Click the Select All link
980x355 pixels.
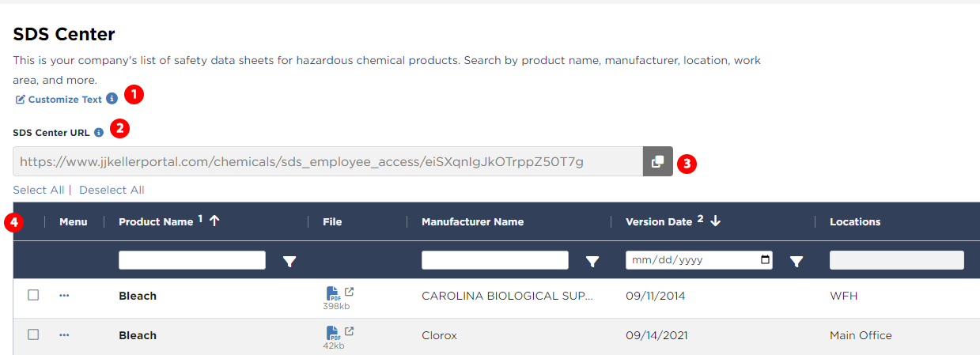pyautogui.click(x=39, y=190)
